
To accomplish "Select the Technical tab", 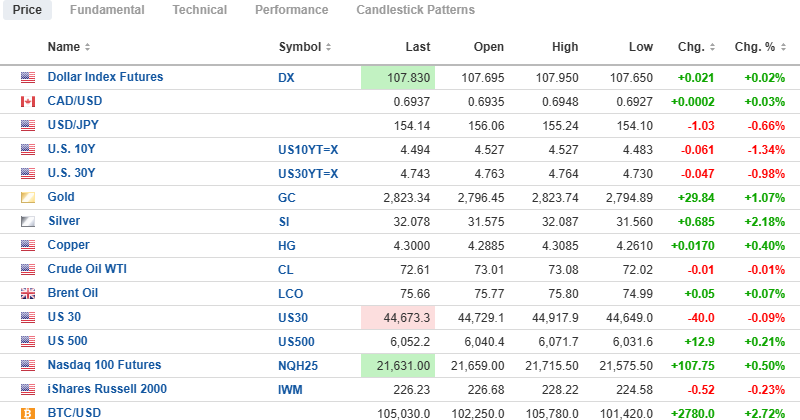I will [199, 10].
